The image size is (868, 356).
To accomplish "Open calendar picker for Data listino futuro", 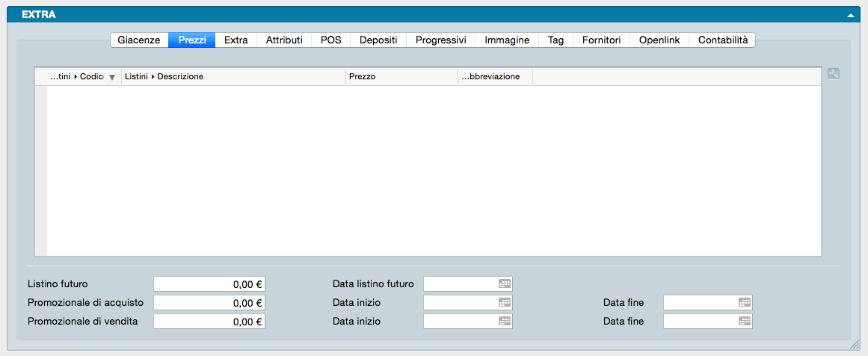I will coord(505,284).
